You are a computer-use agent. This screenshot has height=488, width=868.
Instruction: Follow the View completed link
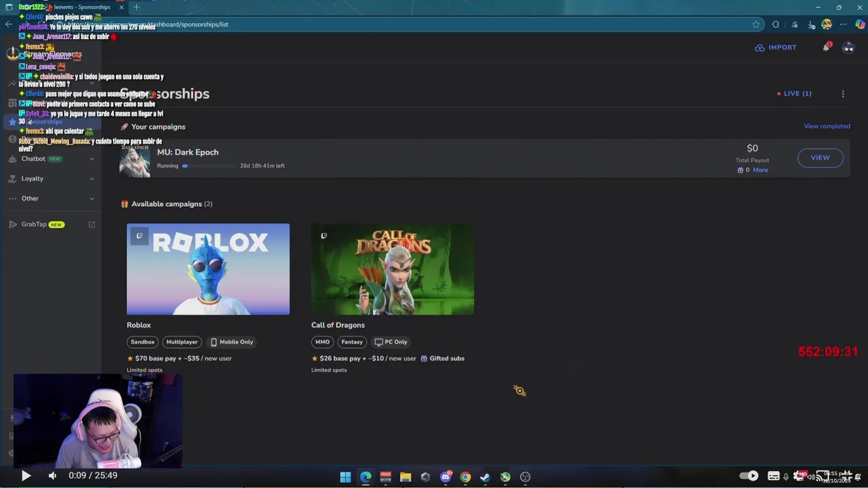[827, 126]
